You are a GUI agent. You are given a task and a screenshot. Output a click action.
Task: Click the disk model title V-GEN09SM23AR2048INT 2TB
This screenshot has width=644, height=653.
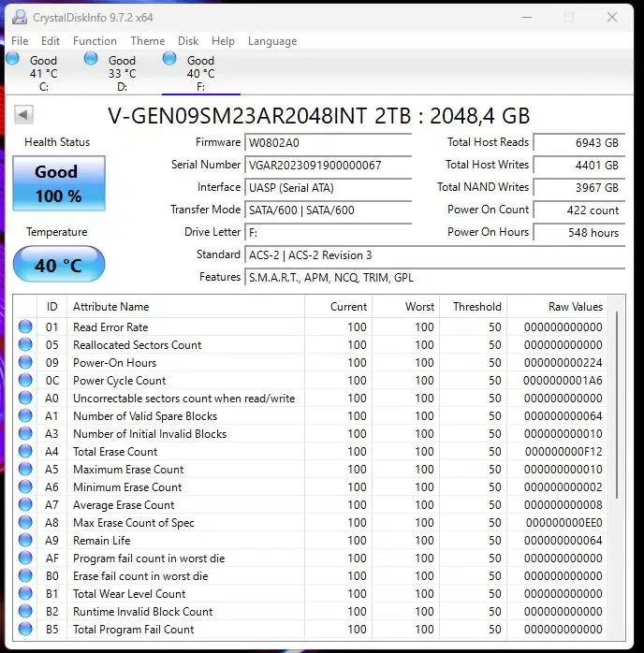pyautogui.click(x=318, y=115)
